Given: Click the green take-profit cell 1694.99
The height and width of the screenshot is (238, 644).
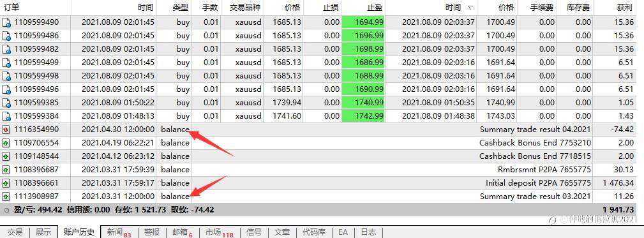Looking at the screenshot, I should pos(363,22).
